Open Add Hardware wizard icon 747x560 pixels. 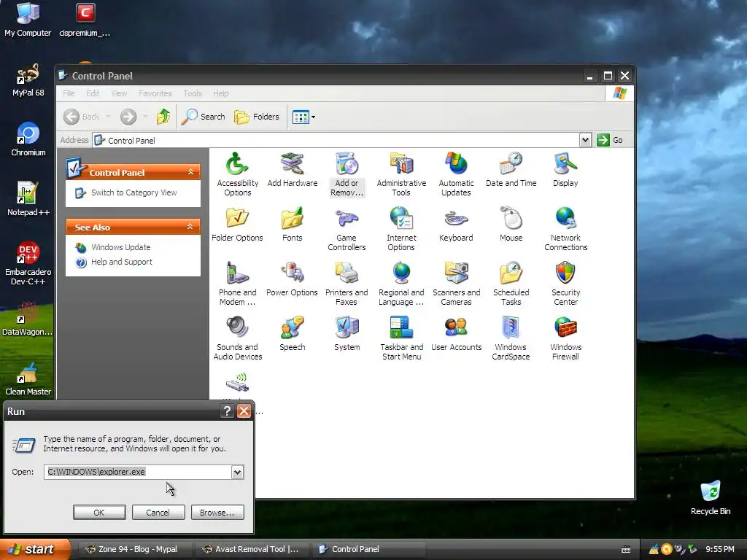[x=292, y=170]
